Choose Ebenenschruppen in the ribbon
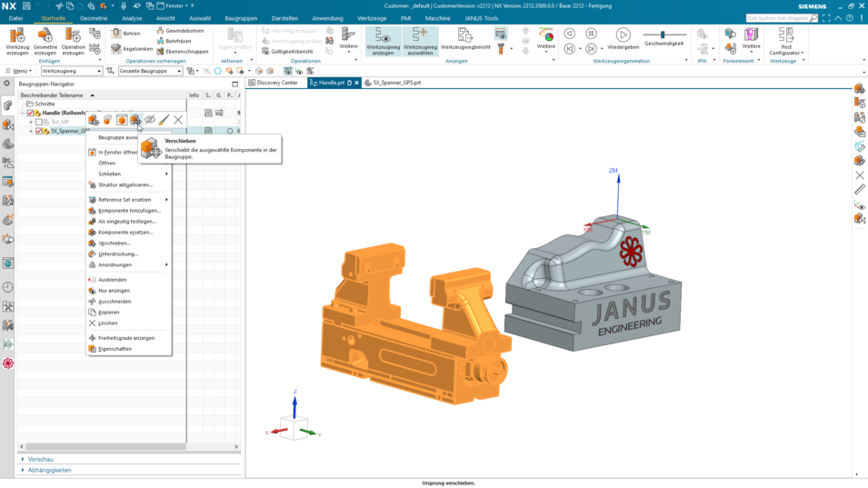The height and width of the screenshot is (488, 868). 182,52
